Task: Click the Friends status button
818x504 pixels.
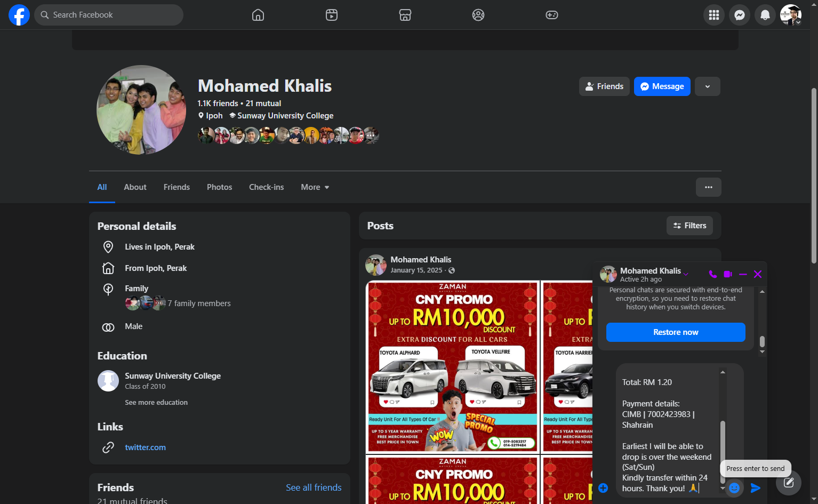Action: (x=604, y=86)
